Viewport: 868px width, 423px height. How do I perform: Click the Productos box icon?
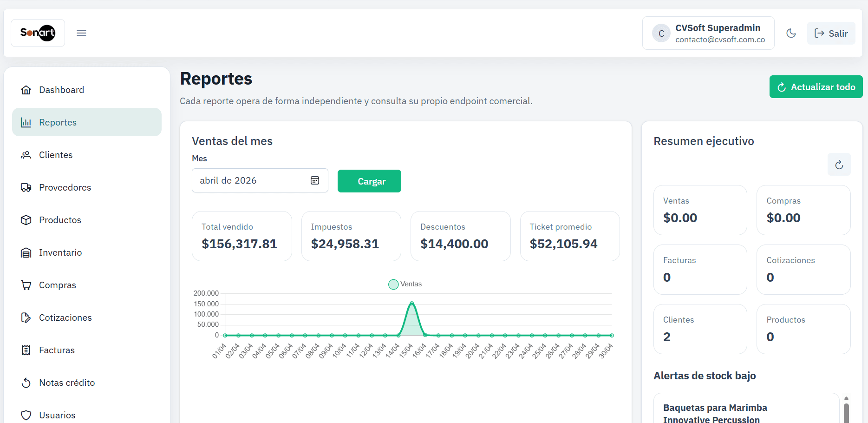26,220
